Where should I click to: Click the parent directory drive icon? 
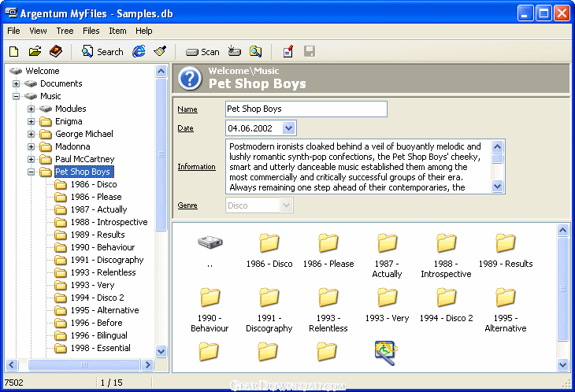tap(210, 242)
